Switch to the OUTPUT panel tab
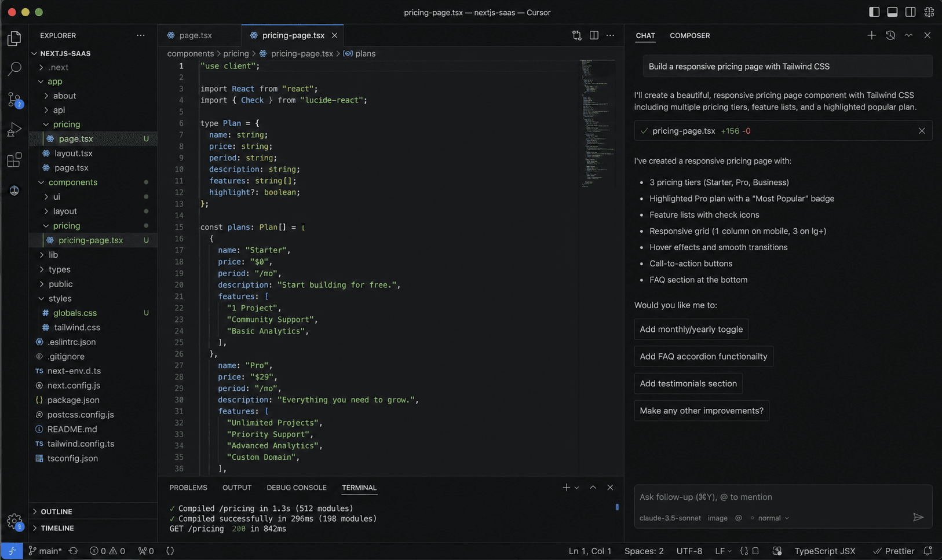This screenshot has width=942, height=560. pos(237,488)
